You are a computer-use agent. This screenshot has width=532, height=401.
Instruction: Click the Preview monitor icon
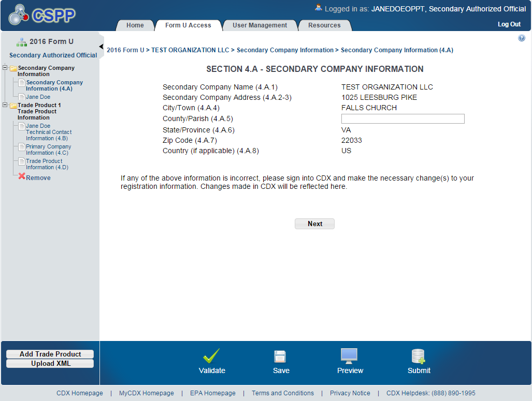[x=349, y=355]
